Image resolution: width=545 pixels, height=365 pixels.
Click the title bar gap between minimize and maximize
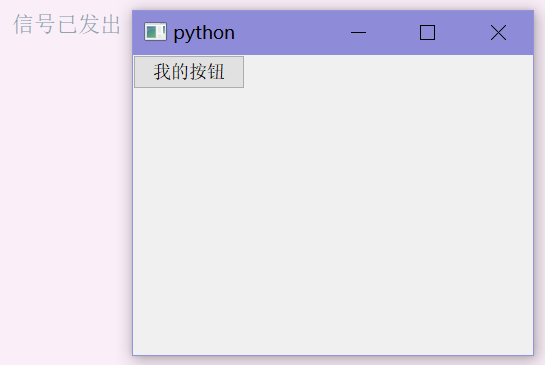tap(393, 32)
